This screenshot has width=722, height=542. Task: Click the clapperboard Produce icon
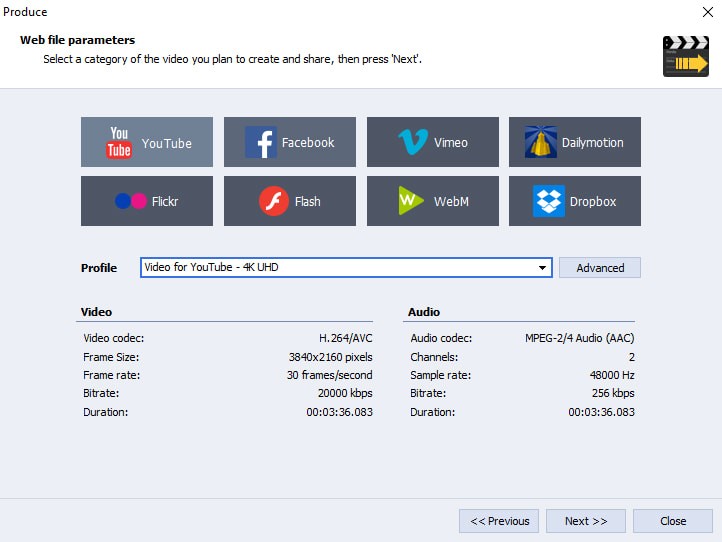[x=685, y=57]
